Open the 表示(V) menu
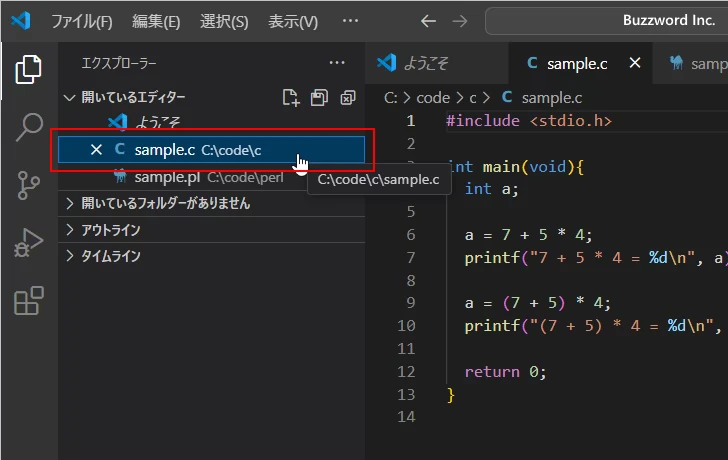This screenshot has height=460, width=728. click(293, 21)
